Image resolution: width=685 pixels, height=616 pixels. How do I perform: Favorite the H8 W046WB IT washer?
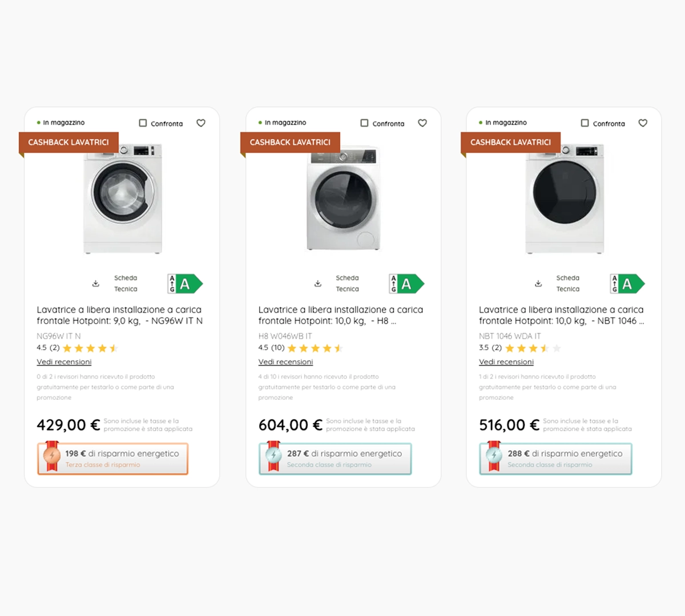(x=422, y=123)
